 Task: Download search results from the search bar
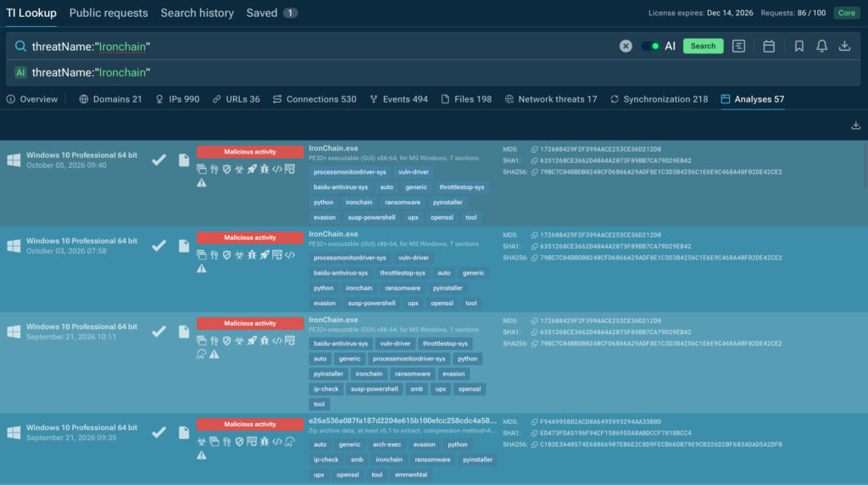tap(844, 46)
